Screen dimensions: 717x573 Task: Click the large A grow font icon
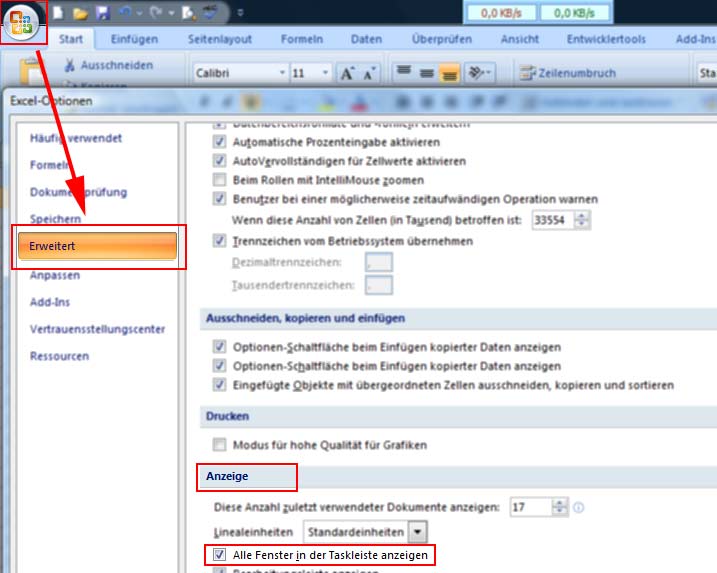pos(347,73)
